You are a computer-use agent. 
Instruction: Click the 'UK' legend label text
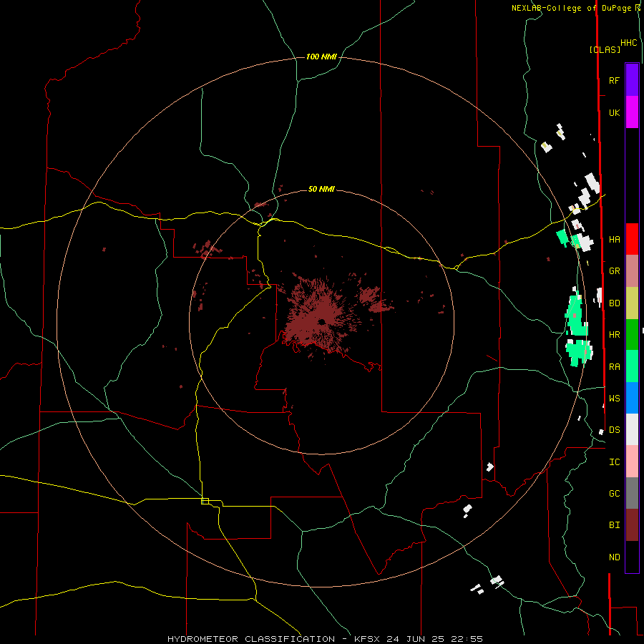click(614, 112)
